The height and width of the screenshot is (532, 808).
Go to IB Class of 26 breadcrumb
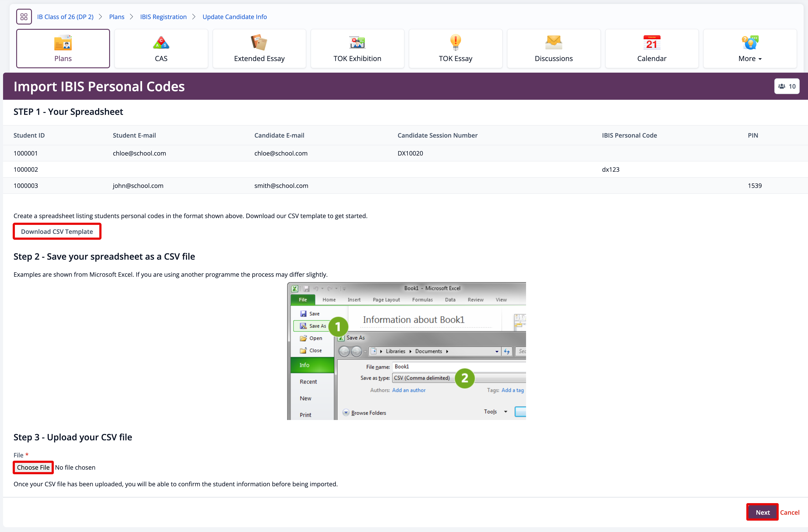click(x=65, y=17)
